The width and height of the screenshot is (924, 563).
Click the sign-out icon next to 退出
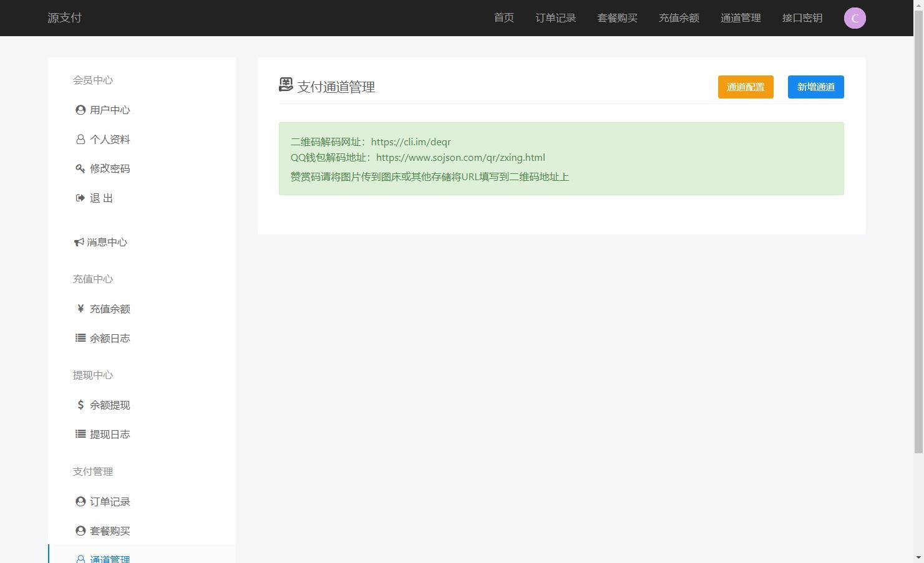pyautogui.click(x=80, y=198)
